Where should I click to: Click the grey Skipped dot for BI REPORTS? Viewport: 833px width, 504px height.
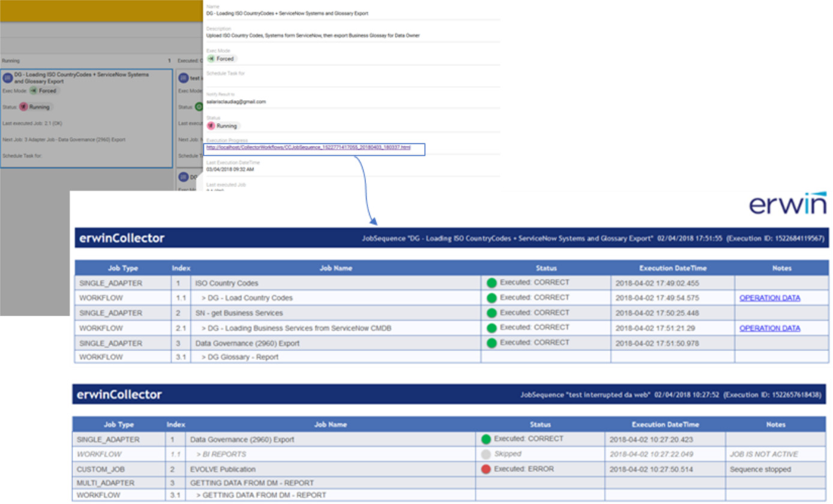(x=486, y=454)
